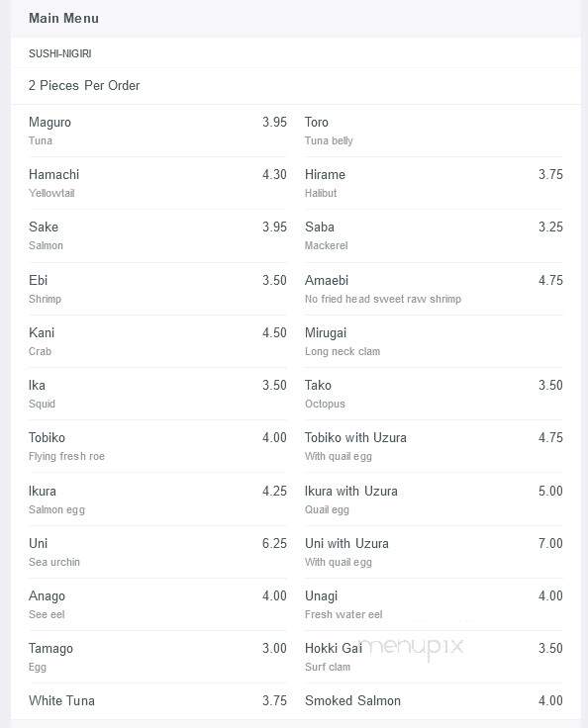
Task: Select the Sake salmon item
Action: coord(157,235)
